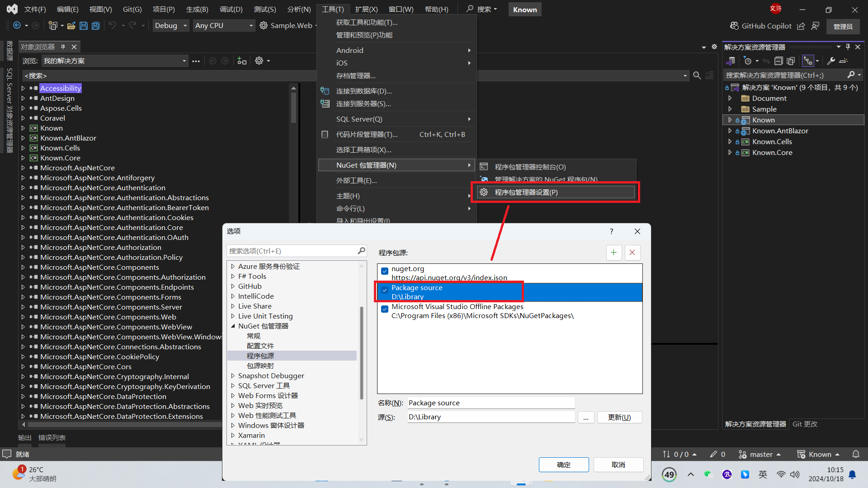Collapse the NuGet 包管理器 options node
Image resolution: width=868 pixels, height=488 pixels.
point(233,326)
